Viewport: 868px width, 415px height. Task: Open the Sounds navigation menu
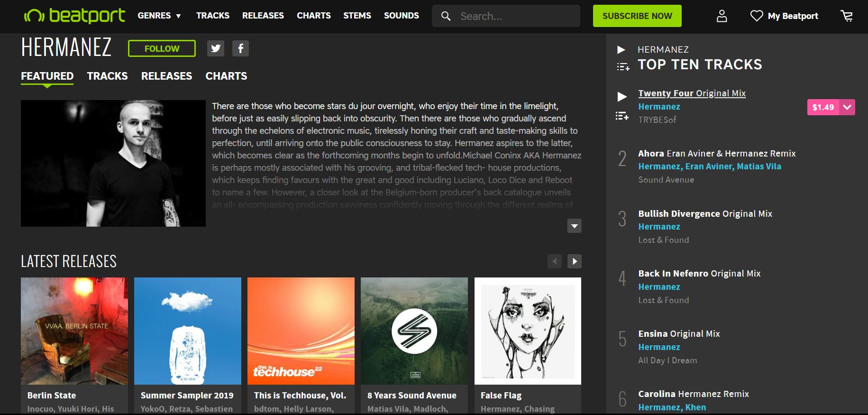[x=402, y=16]
